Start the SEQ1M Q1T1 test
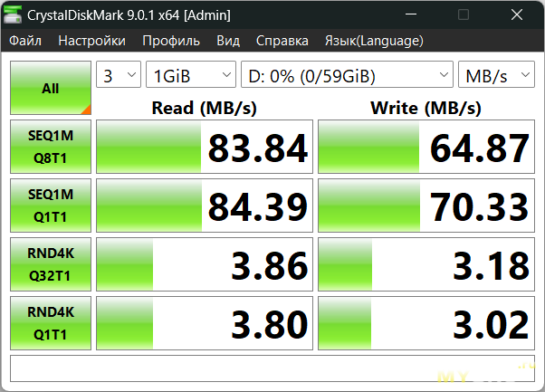 pos(51,206)
